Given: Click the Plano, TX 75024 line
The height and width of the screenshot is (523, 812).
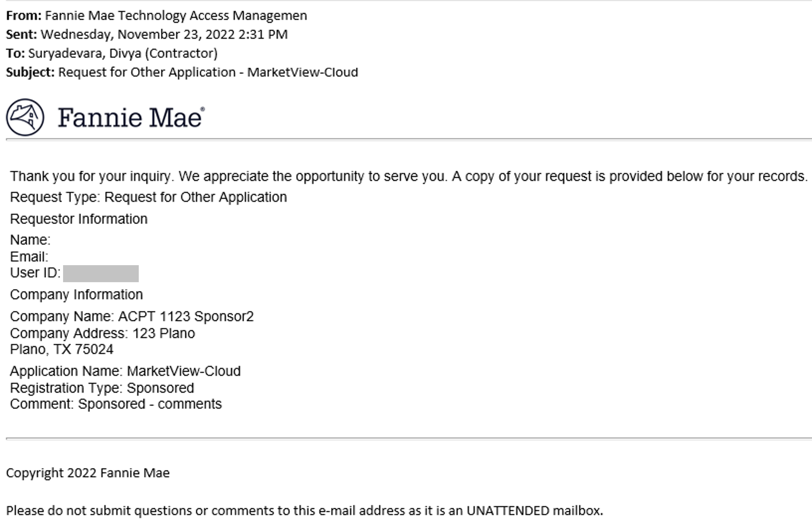Looking at the screenshot, I should (62, 349).
